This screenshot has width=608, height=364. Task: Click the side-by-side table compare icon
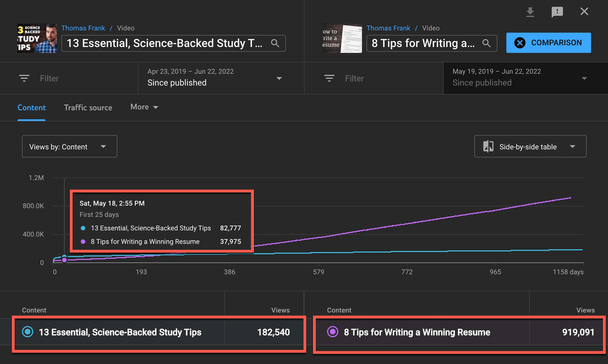[488, 147]
